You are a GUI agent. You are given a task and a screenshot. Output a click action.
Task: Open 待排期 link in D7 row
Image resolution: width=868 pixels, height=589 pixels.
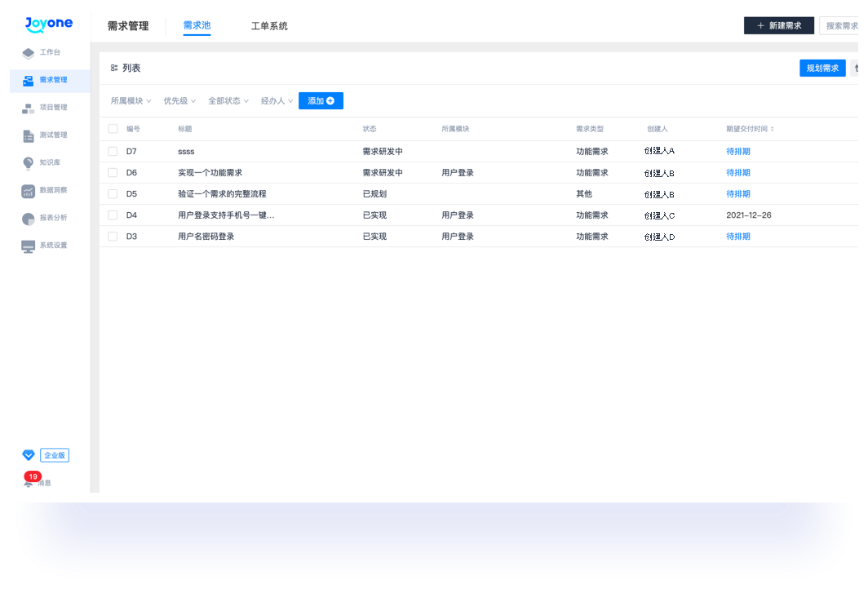coord(738,151)
